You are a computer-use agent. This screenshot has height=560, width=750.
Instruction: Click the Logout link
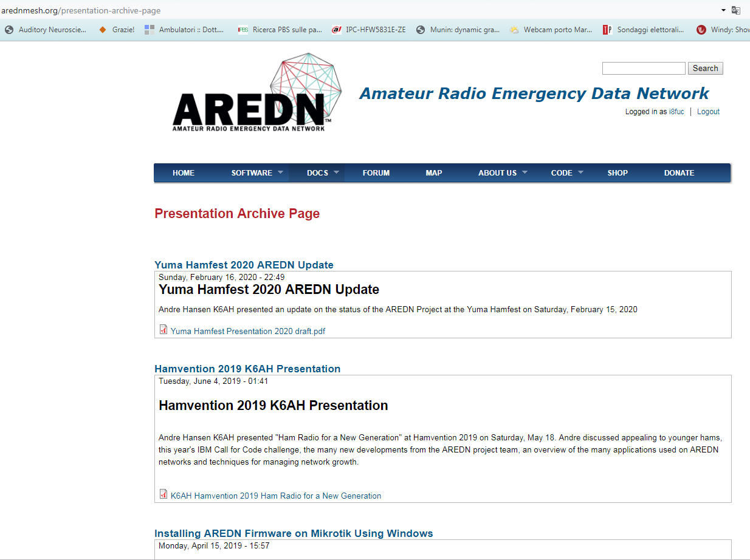click(x=708, y=112)
